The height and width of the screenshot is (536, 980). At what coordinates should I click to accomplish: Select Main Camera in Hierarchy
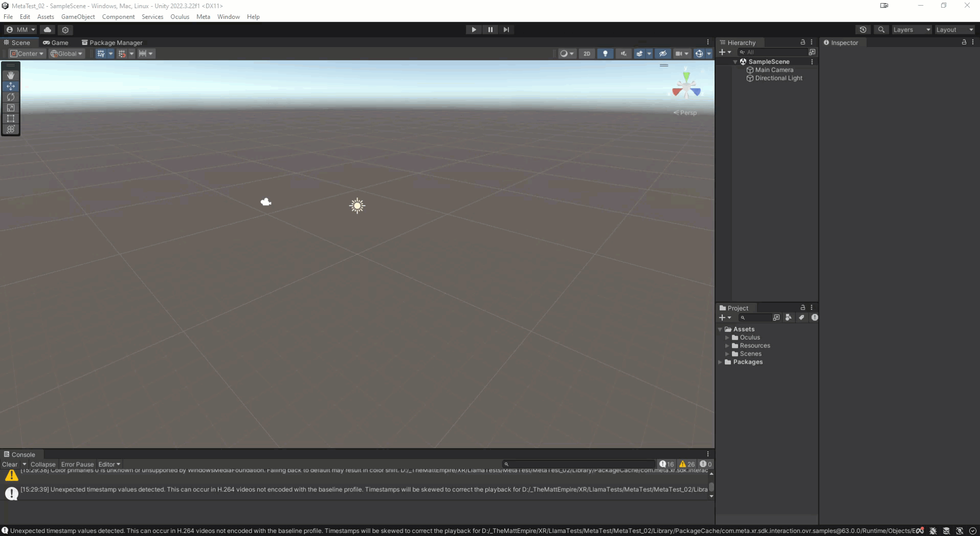[x=774, y=70]
